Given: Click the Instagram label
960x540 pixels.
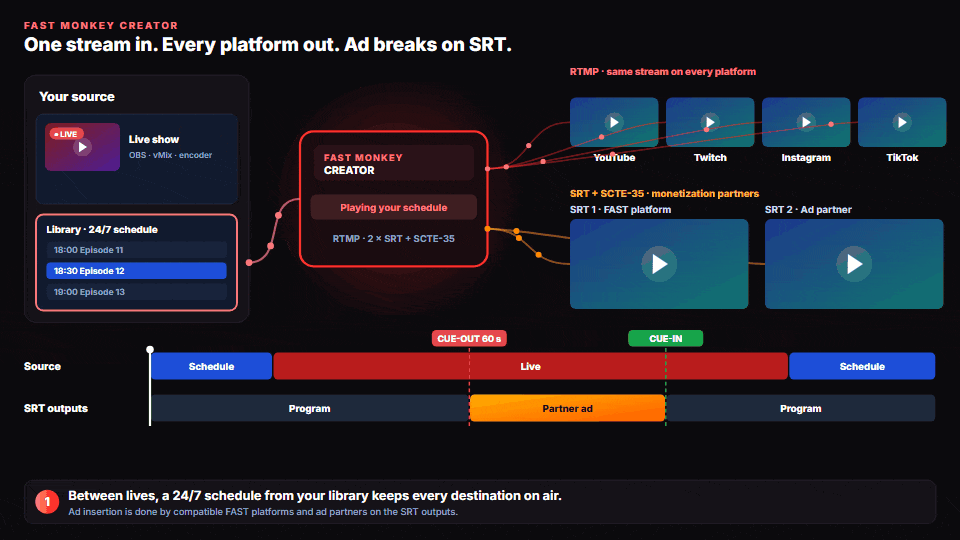Looking at the screenshot, I should (806, 157).
